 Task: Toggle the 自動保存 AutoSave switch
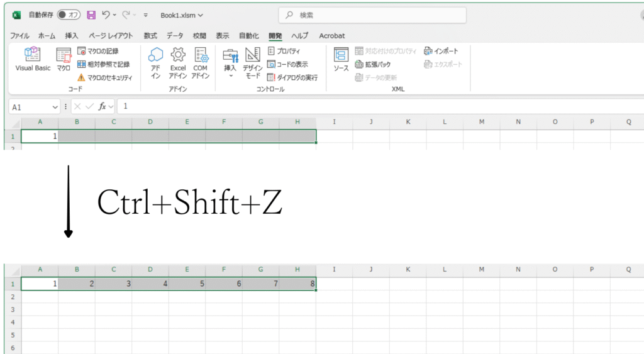[69, 14]
